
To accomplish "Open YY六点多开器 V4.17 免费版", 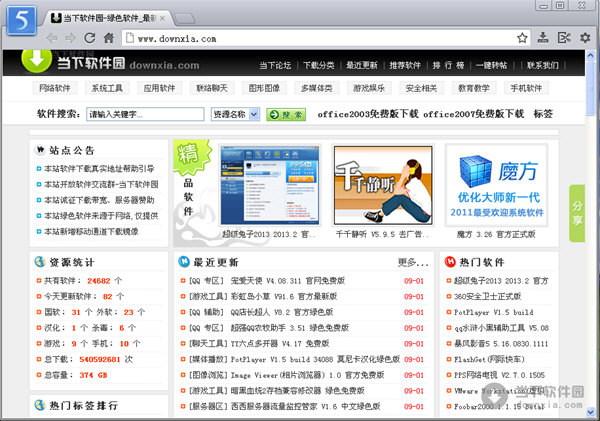I will point(280,344).
